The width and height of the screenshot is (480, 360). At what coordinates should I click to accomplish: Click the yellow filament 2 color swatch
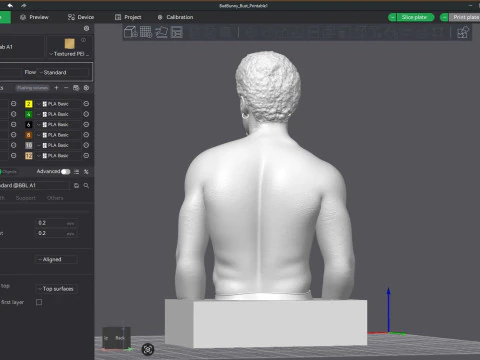29,104
